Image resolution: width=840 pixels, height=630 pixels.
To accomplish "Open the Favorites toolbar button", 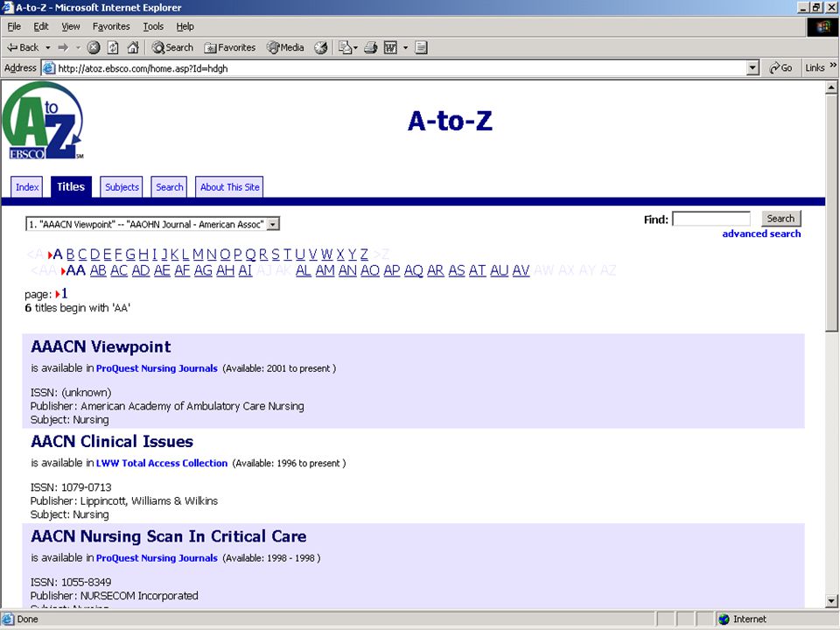I will tap(229, 47).
